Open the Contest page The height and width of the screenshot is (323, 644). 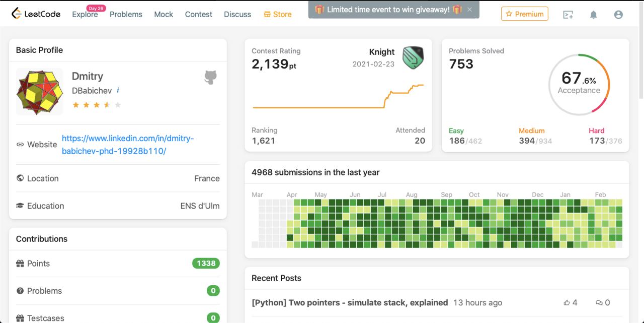pos(199,14)
